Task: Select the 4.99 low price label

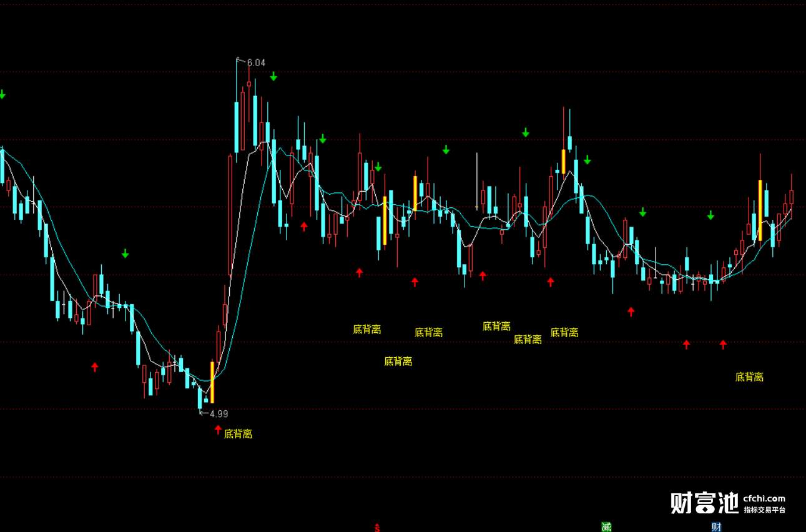Action: tap(219, 413)
